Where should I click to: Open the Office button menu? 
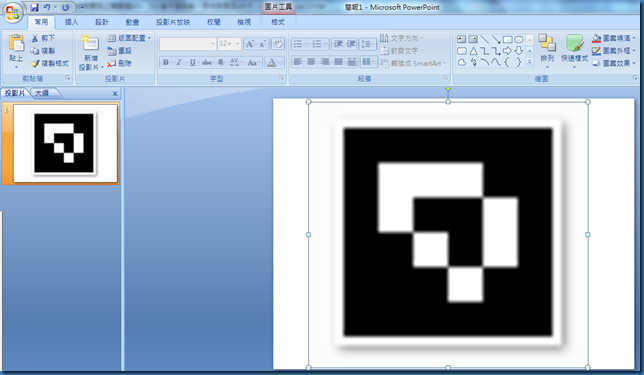pyautogui.click(x=12, y=12)
